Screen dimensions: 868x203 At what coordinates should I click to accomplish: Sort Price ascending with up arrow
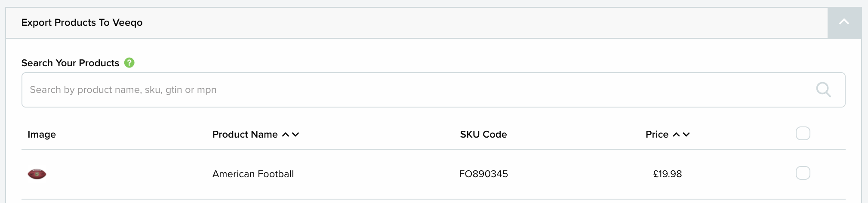[676, 135]
